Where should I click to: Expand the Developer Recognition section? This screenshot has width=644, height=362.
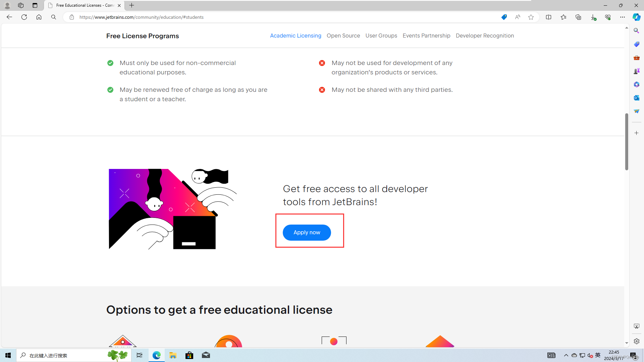[x=485, y=36]
